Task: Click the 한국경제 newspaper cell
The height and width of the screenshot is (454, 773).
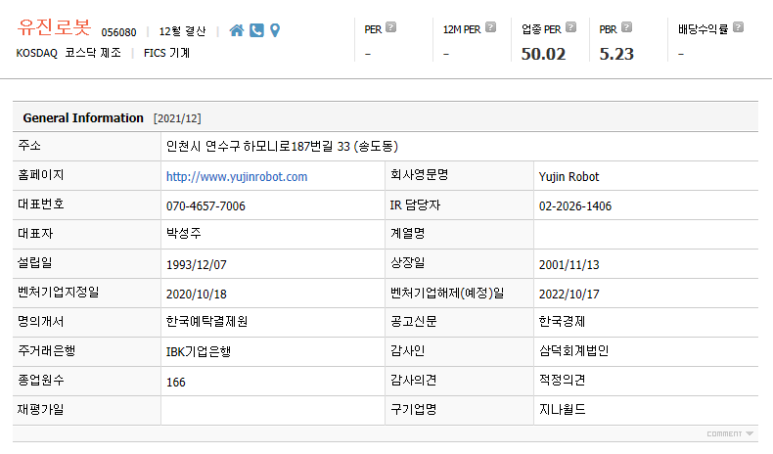Action: [562, 321]
